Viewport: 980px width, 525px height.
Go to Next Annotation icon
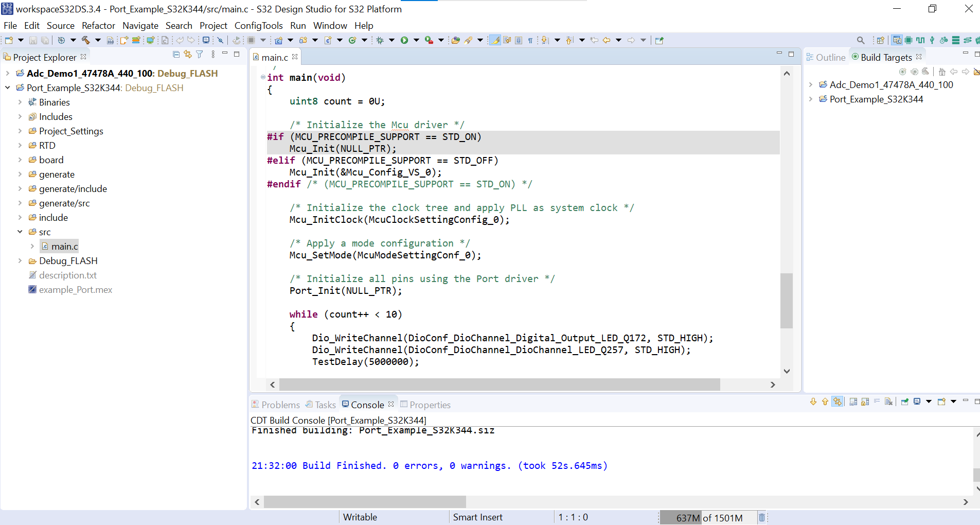point(545,40)
